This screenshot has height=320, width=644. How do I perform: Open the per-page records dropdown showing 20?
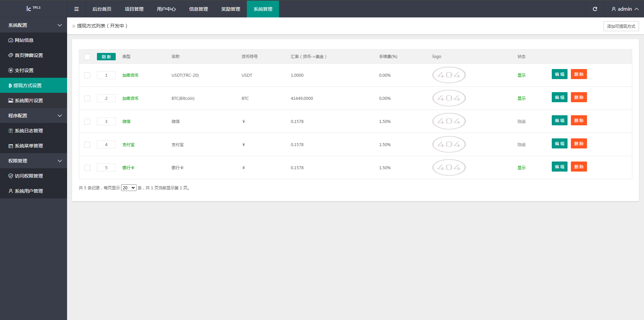click(128, 188)
